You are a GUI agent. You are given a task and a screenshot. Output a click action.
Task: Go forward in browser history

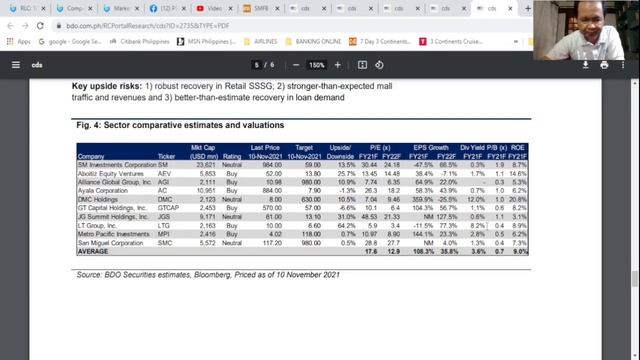tap(25, 26)
